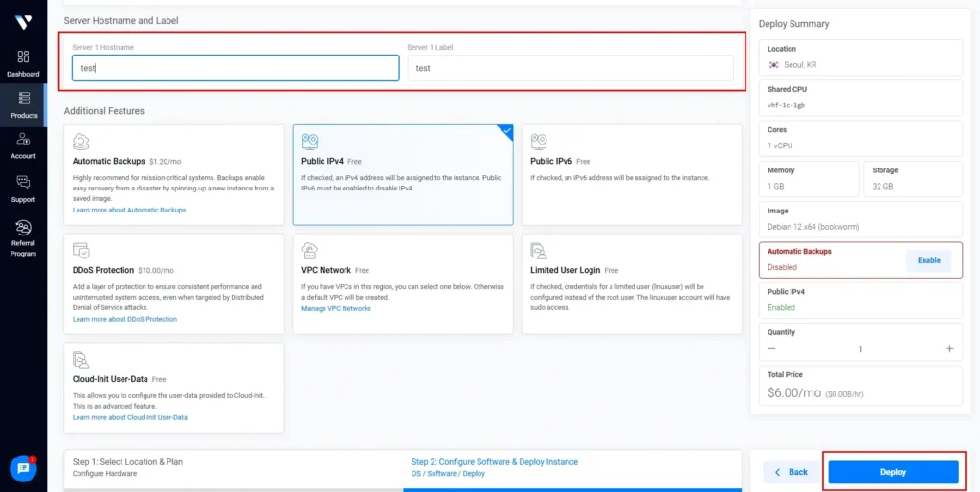Open the Referral Program sidebar item

[x=23, y=238]
